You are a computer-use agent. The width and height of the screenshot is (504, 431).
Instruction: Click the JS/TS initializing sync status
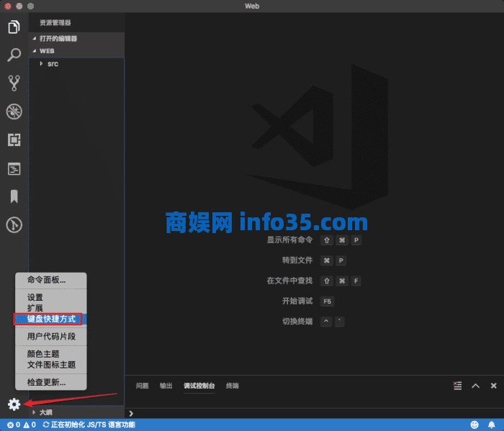[89, 425]
